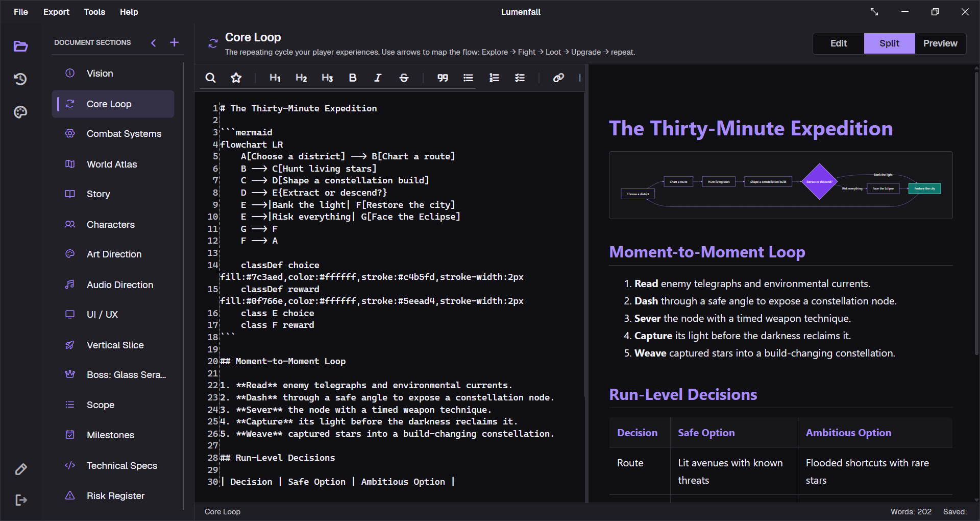Viewport: 980px width, 521px height.
Task: Insert a block quote
Action: pyautogui.click(x=443, y=78)
